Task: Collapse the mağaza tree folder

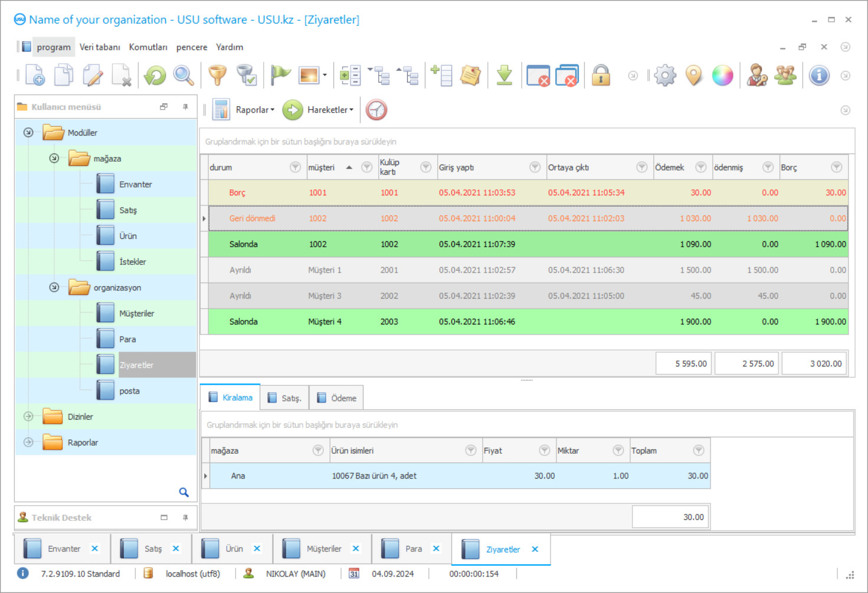Action: coord(54,158)
